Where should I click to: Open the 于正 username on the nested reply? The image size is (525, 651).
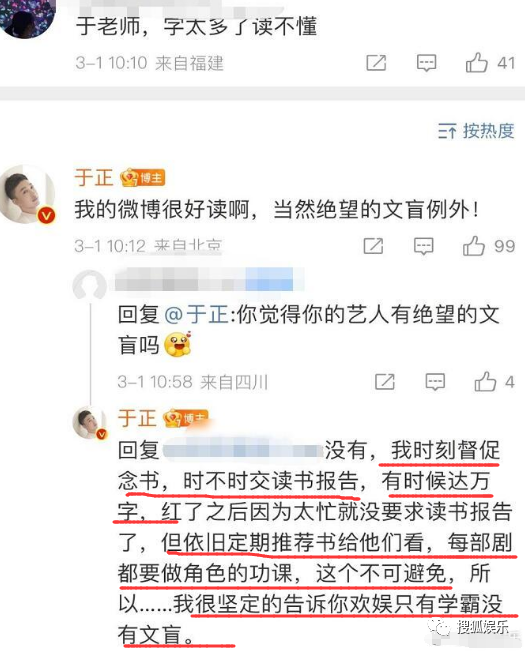pos(137,418)
